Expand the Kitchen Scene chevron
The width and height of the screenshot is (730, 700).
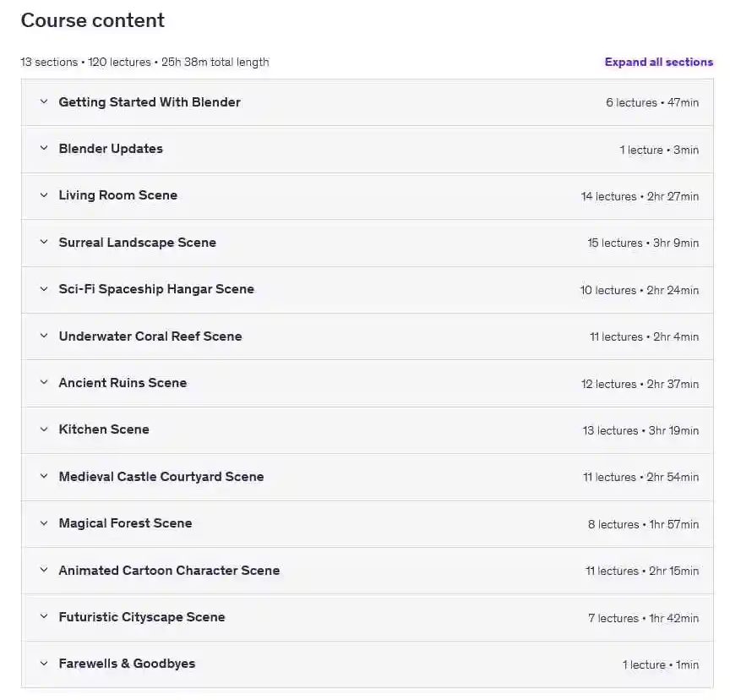point(44,429)
